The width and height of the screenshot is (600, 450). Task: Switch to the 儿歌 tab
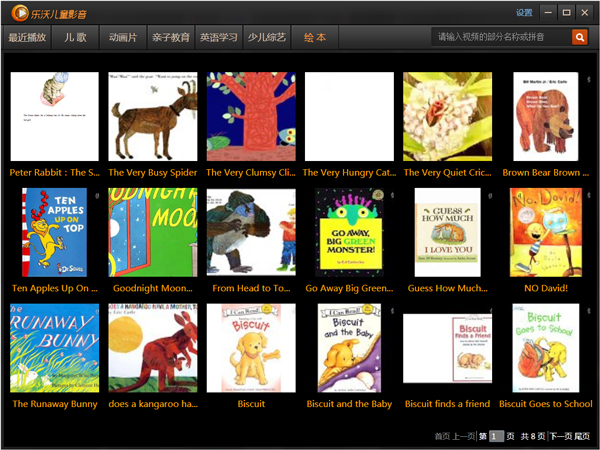click(x=75, y=37)
